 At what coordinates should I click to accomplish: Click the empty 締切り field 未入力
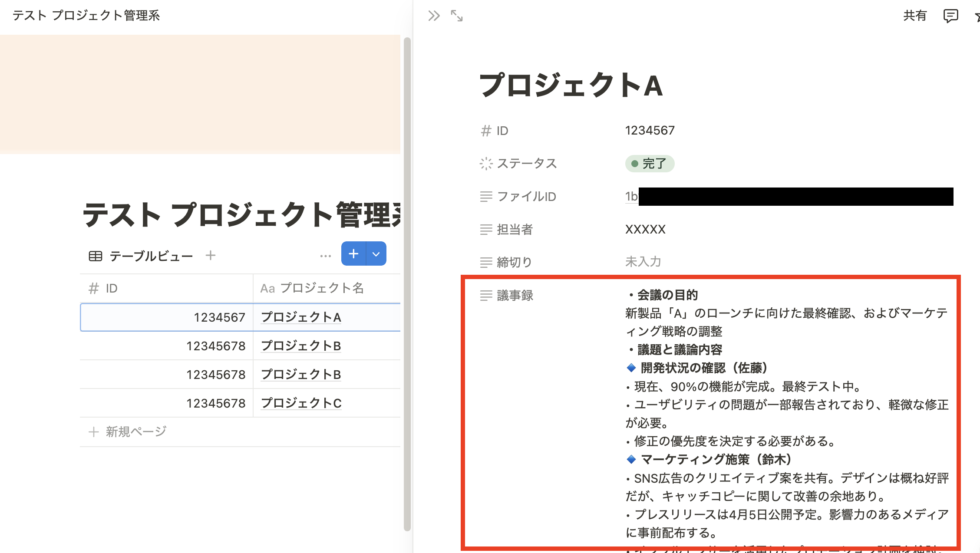pos(643,262)
